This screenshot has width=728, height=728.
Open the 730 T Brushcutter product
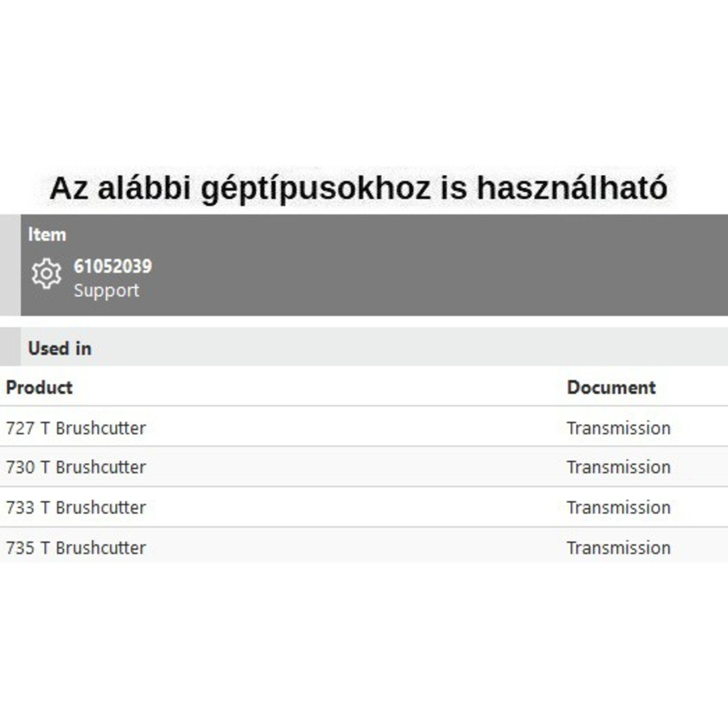point(76,467)
